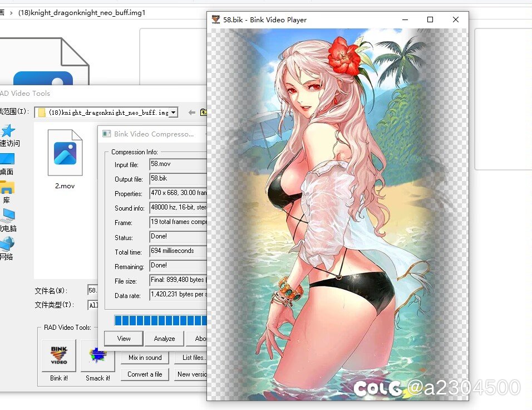Click the Bink Video Compressor title icon

[106, 134]
